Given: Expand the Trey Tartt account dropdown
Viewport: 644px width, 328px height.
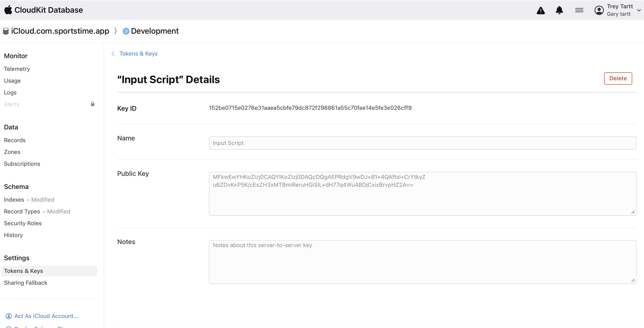Looking at the screenshot, I should point(639,10).
